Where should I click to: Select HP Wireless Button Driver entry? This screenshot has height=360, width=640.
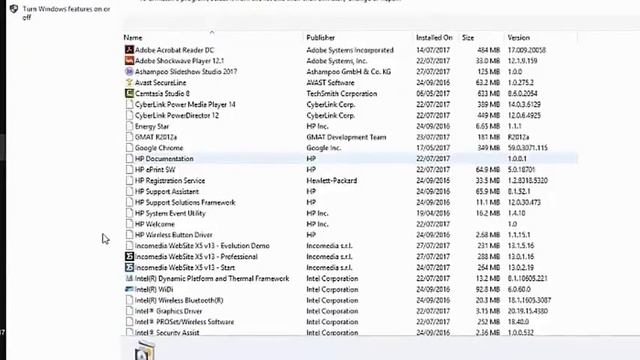pos(173,235)
